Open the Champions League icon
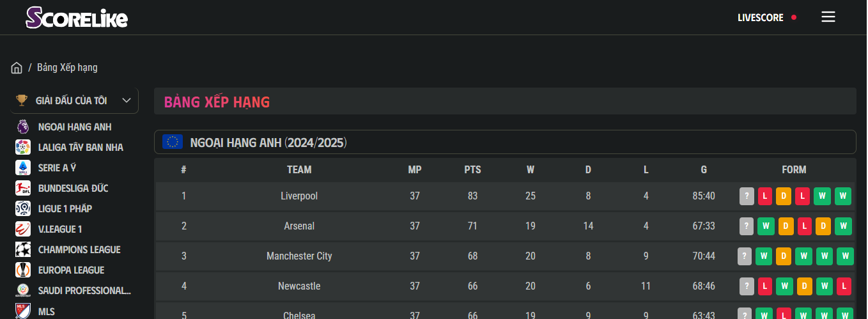Image resolution: width=868 pixels, height=319 pixels. pyautogui.click(x=23, y=249)
